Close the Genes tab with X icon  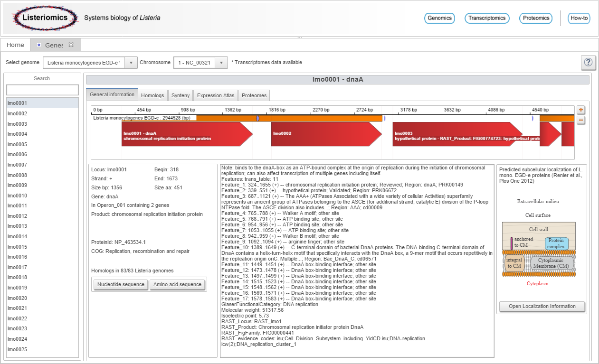(x=71, y=45)
